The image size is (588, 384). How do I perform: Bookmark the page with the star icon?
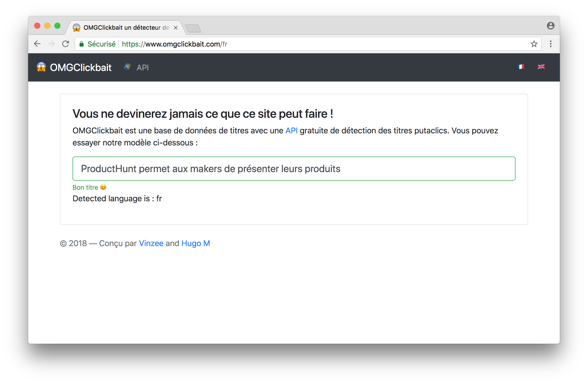point(534,44)
